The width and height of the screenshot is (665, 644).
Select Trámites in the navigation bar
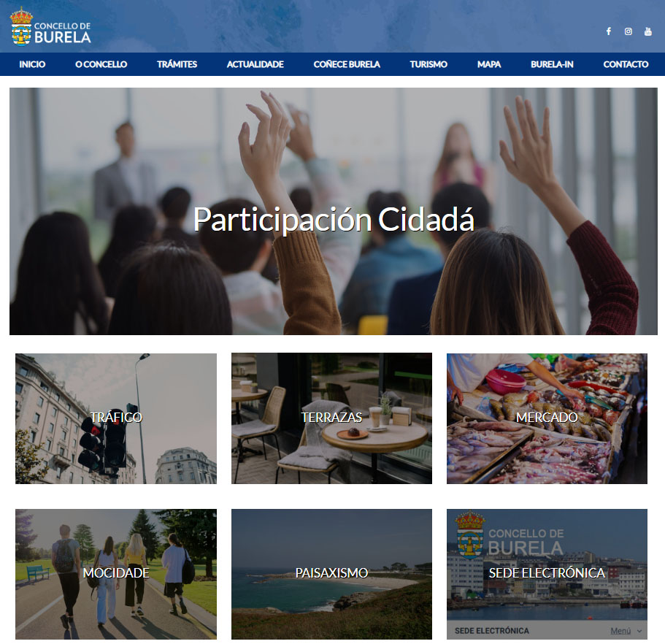point(177,64)
